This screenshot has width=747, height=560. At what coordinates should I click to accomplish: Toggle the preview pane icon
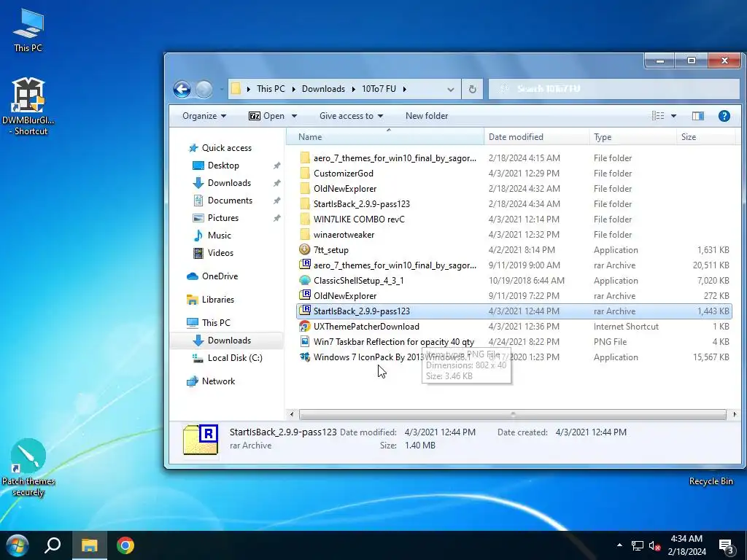698,116
